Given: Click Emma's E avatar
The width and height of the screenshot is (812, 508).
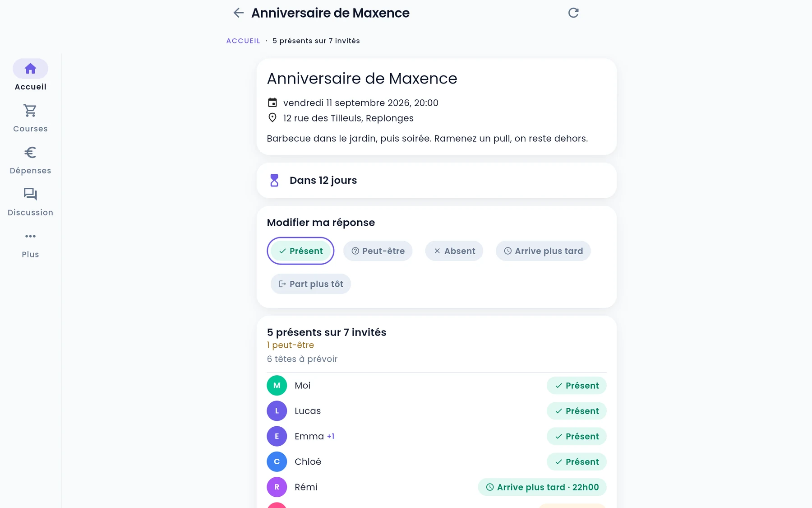Looking at the screenshot, I should click(x=277, y=436).
